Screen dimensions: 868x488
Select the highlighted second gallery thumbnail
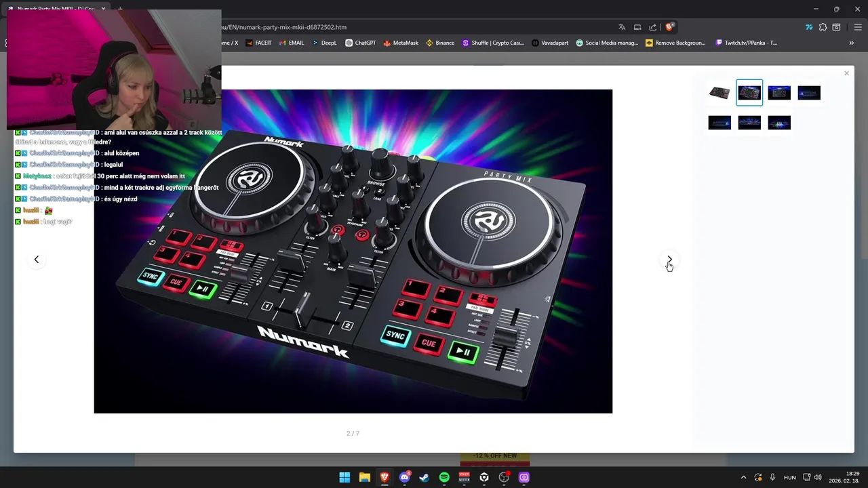point(749,93)
